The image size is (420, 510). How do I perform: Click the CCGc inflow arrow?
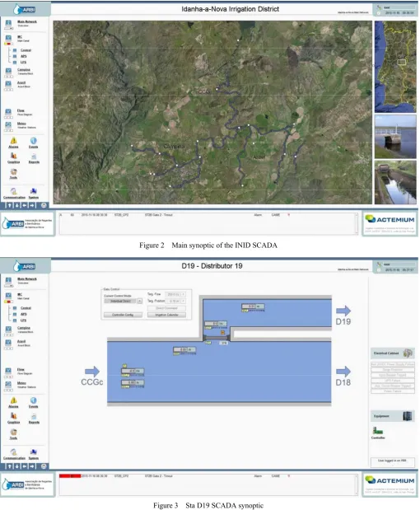(92, 372)
